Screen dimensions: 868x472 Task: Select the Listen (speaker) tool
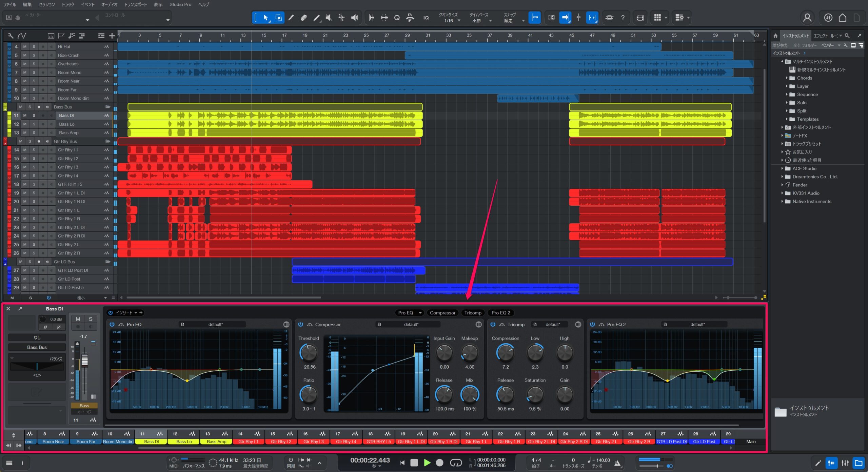tap(354, 18)
